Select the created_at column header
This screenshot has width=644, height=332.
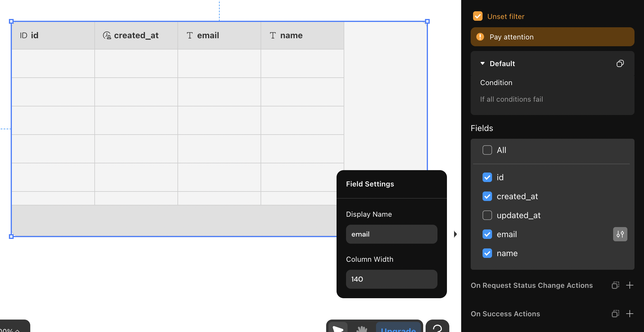coord(136,36)
